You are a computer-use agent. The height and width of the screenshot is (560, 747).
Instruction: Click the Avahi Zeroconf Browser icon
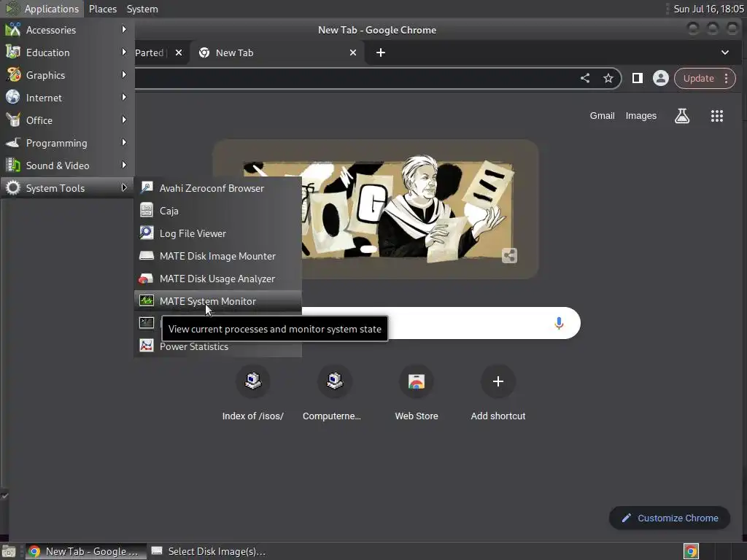146,187
